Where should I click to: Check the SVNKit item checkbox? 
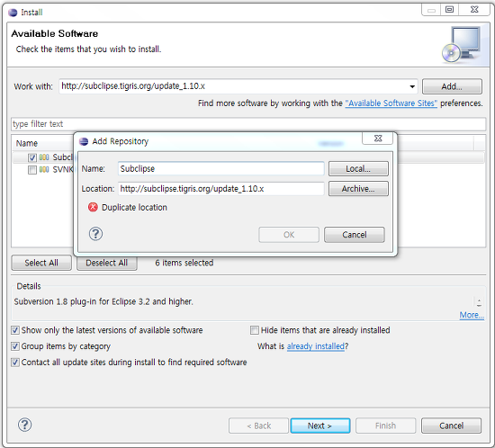[32, 170]
